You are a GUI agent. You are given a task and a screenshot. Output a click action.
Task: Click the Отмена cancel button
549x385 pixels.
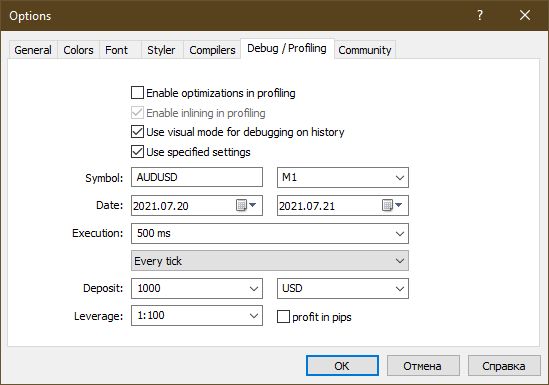pyautogui.click(x=423, y=366)
